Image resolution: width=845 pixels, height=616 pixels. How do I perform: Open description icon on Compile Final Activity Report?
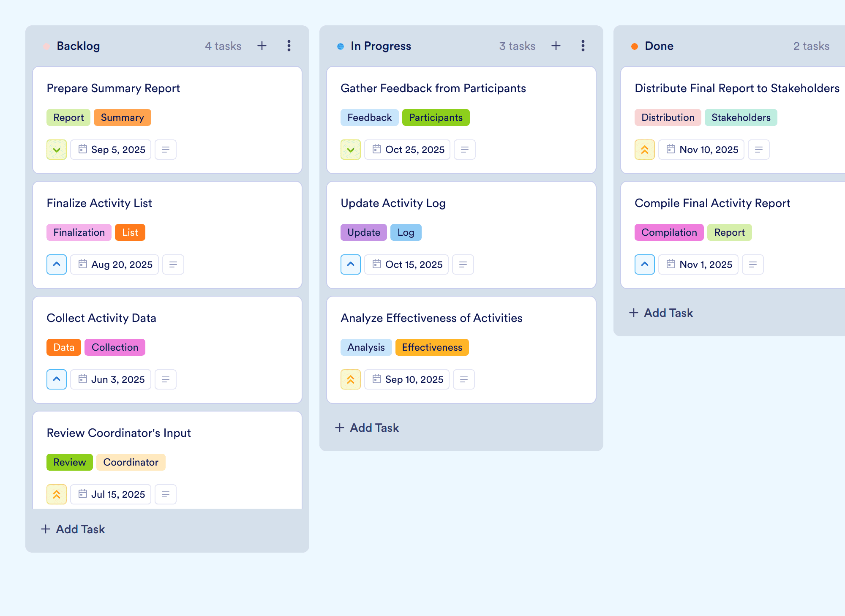[753, 264]
